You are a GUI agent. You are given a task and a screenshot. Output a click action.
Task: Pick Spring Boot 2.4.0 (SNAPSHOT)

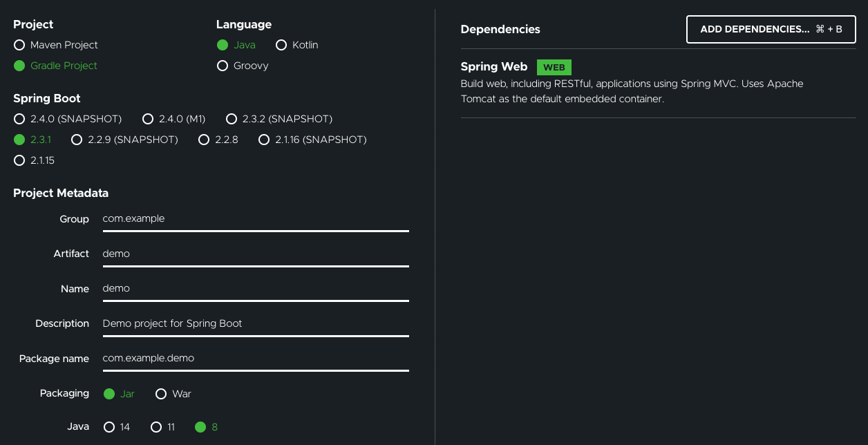tap(68, 119)
